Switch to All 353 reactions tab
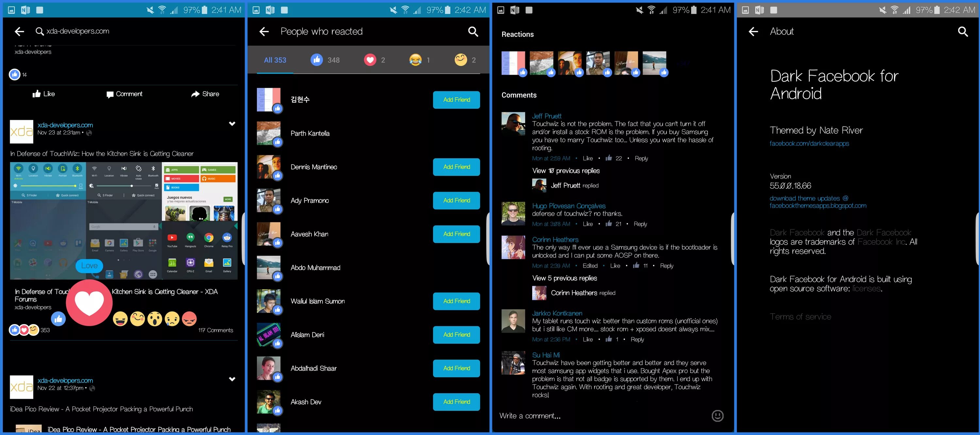 point(275,60)
